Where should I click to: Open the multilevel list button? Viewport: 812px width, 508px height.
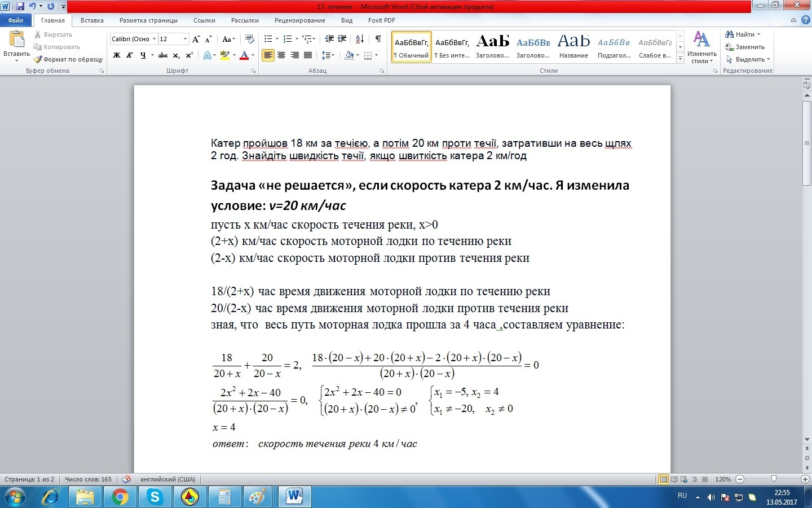click(307, 39)
